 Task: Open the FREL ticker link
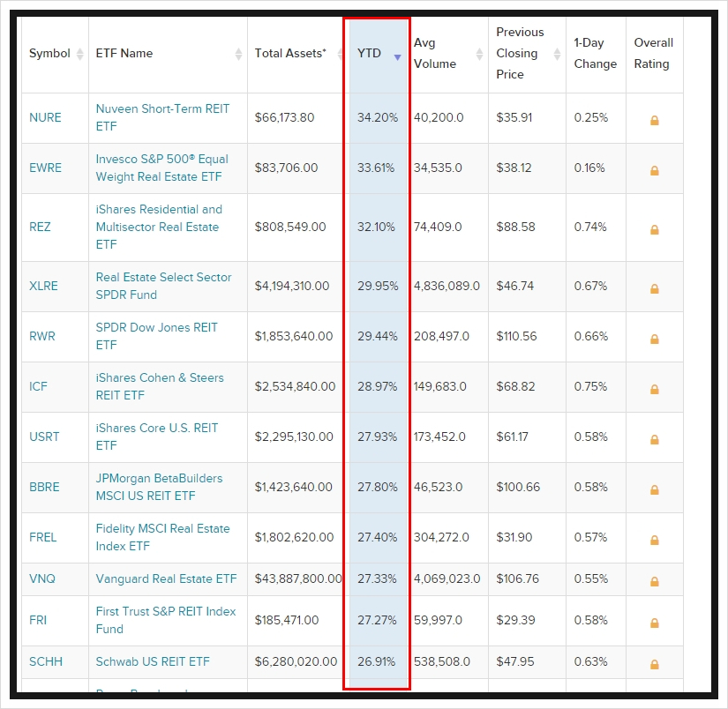point(42,537)
